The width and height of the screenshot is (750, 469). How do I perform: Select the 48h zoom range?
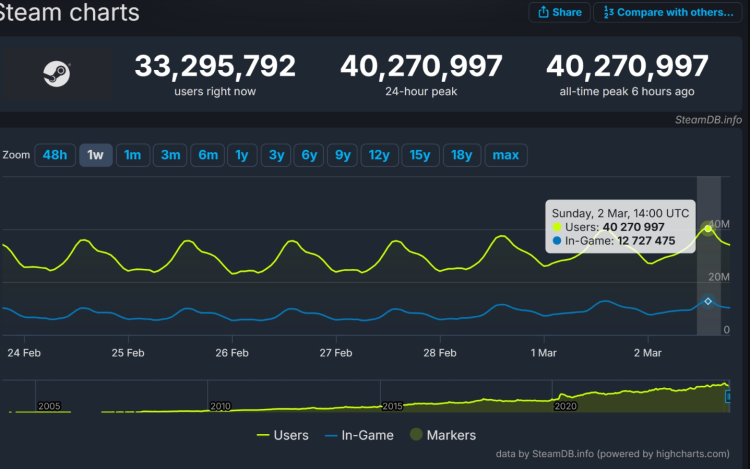click(x=54, y=155)
